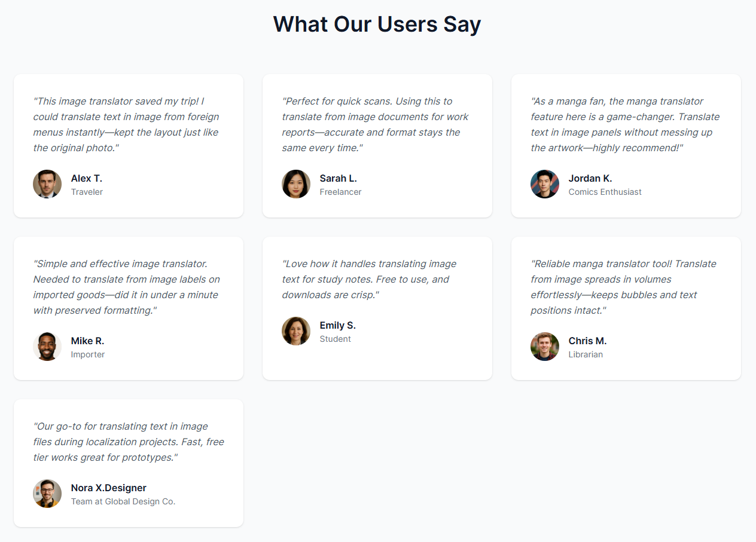Click the "Chris M." reviewer name

click(587, 341)
